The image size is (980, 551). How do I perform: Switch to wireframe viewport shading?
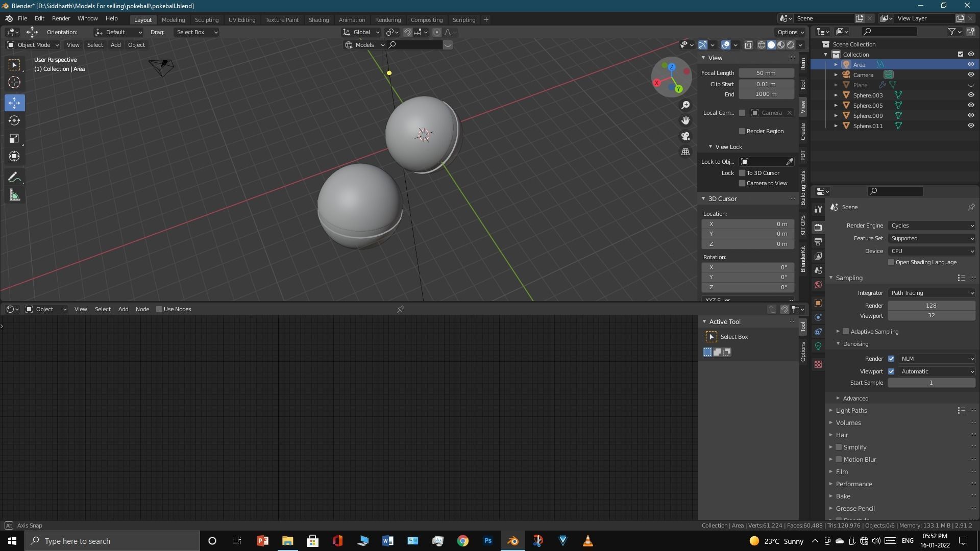[761, 45]
